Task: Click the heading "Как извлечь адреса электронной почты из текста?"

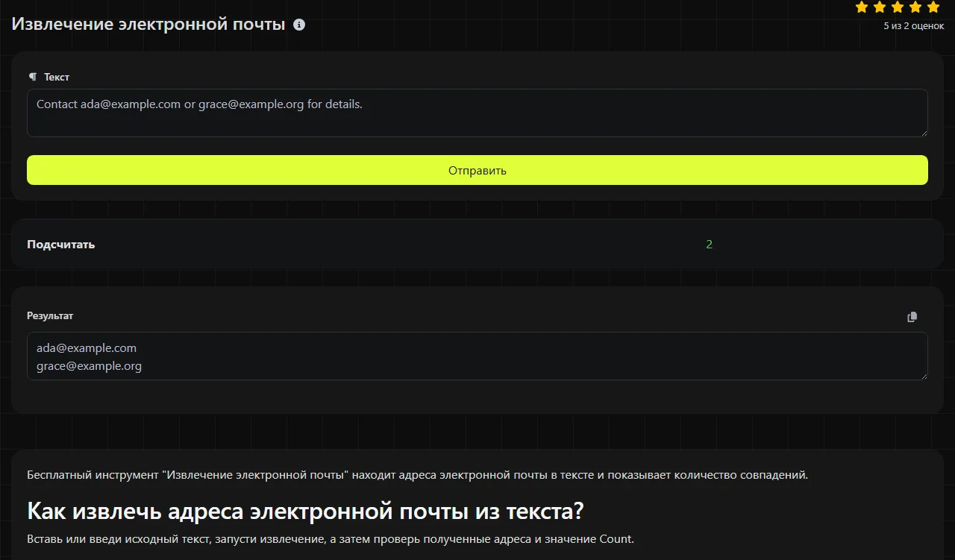Action: (x=305, y=511)
